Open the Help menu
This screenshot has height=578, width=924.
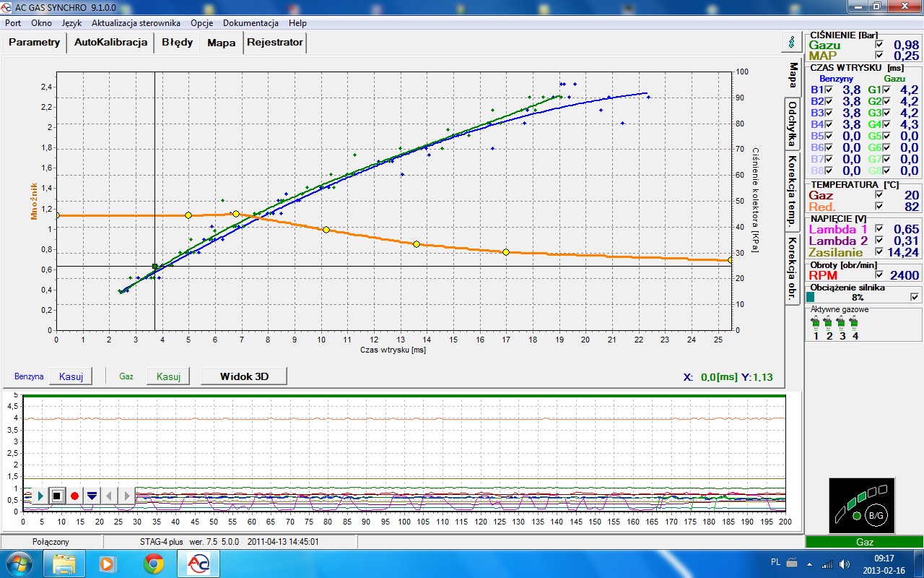pyautogui.click(x=297, y=23)
